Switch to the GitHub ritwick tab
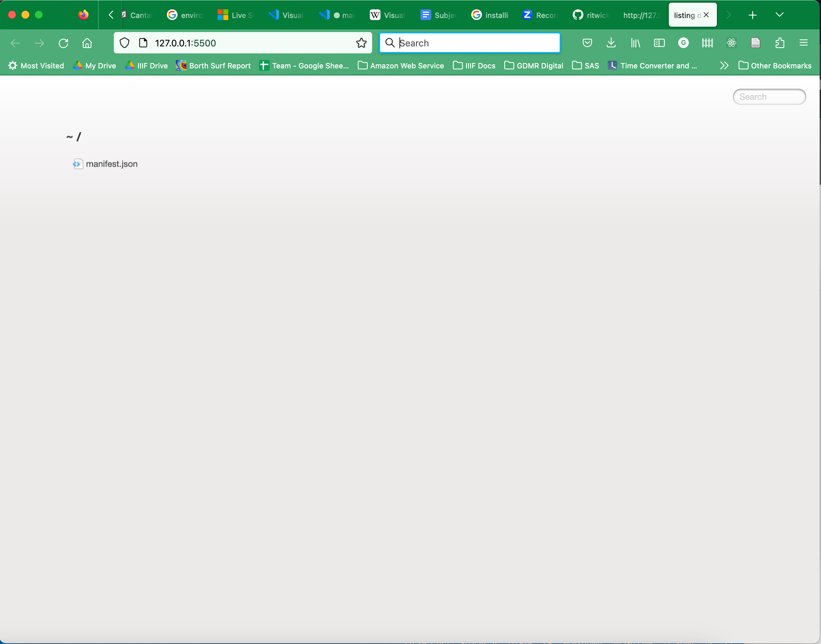 point(591,15)
